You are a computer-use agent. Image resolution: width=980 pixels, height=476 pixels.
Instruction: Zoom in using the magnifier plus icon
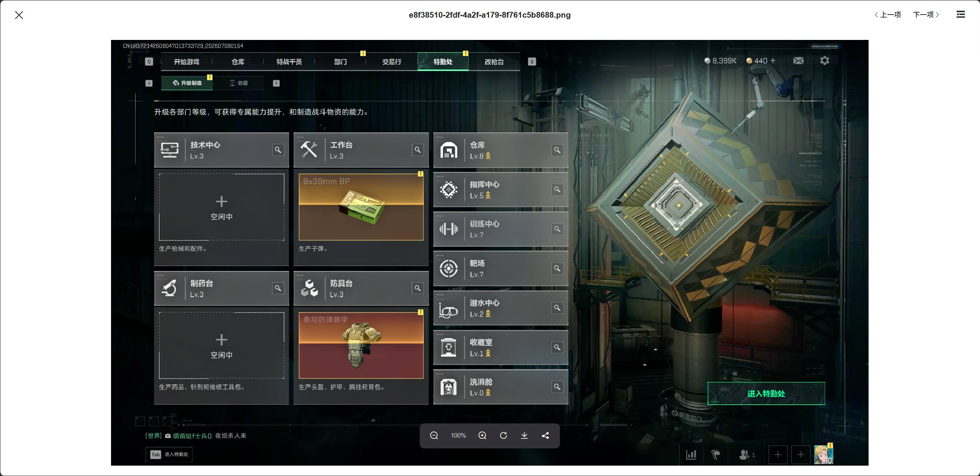[x=482, y=435]
